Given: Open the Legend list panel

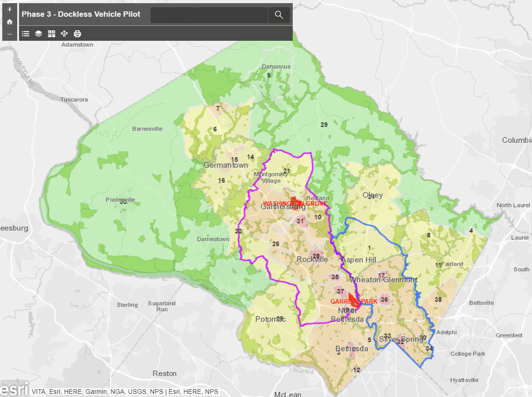Looking at the screenshot, I should [x=26, y=34].
